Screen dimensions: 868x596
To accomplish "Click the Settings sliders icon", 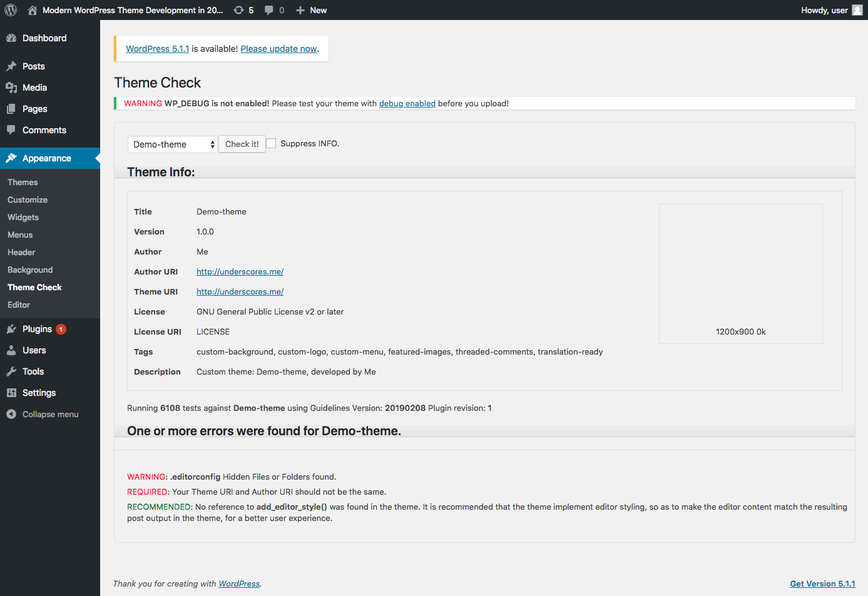I will point(11,393).
